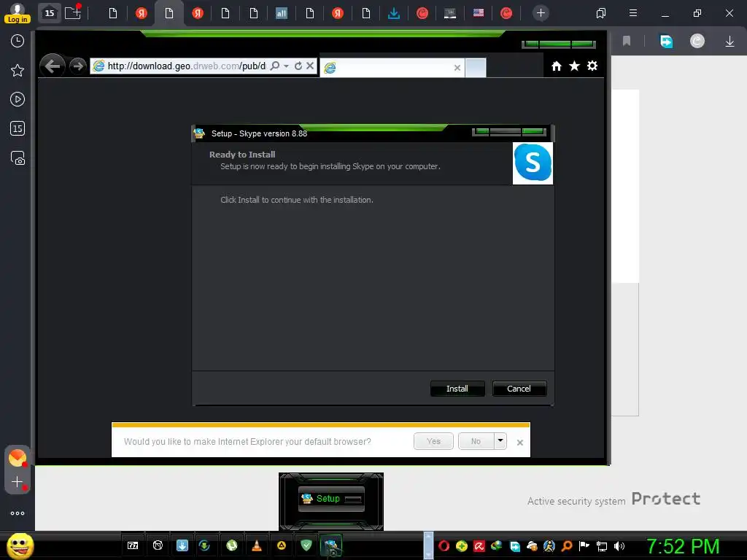Answer No to default browser prompt
The width and height of the screenshot is (747, 560).
pyautogui.click(x=476, y=441)
